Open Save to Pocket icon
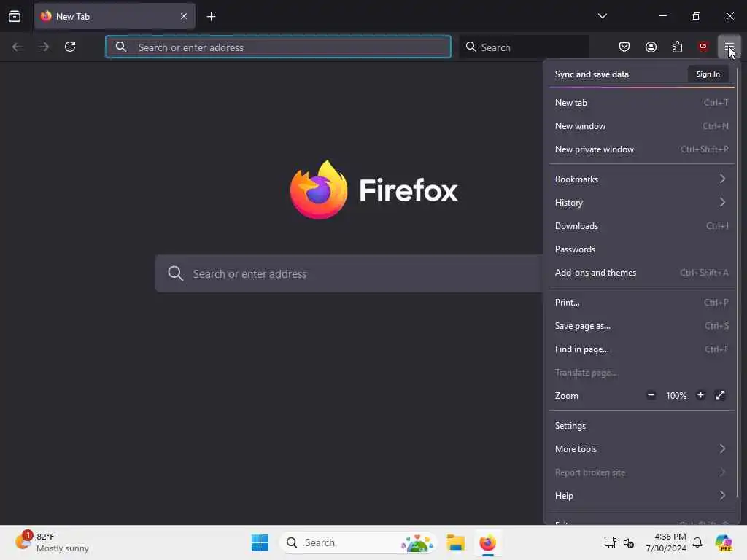747x560 pixels. 624,47
